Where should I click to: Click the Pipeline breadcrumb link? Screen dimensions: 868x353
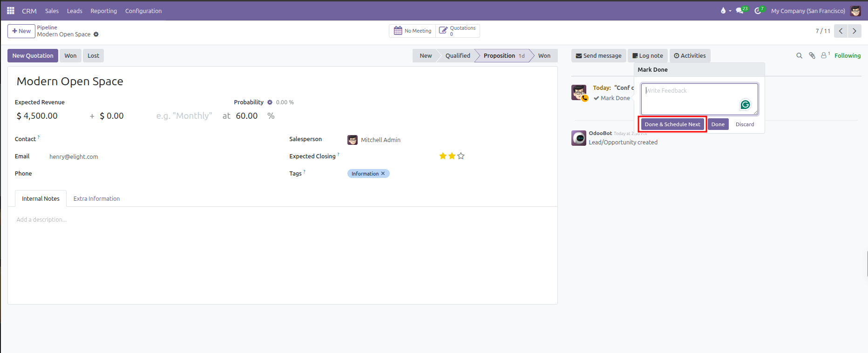[47, 27]
